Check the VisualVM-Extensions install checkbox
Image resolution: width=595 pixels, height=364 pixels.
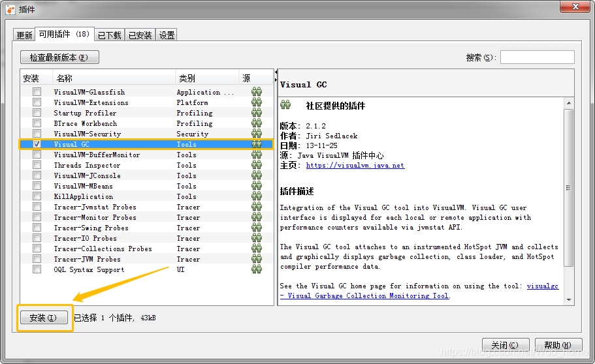pos(37,102)
